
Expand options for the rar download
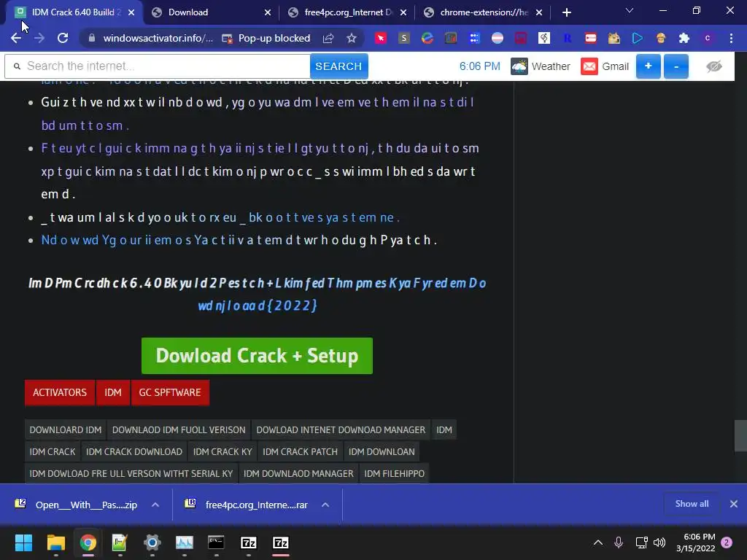coord(325,505)
